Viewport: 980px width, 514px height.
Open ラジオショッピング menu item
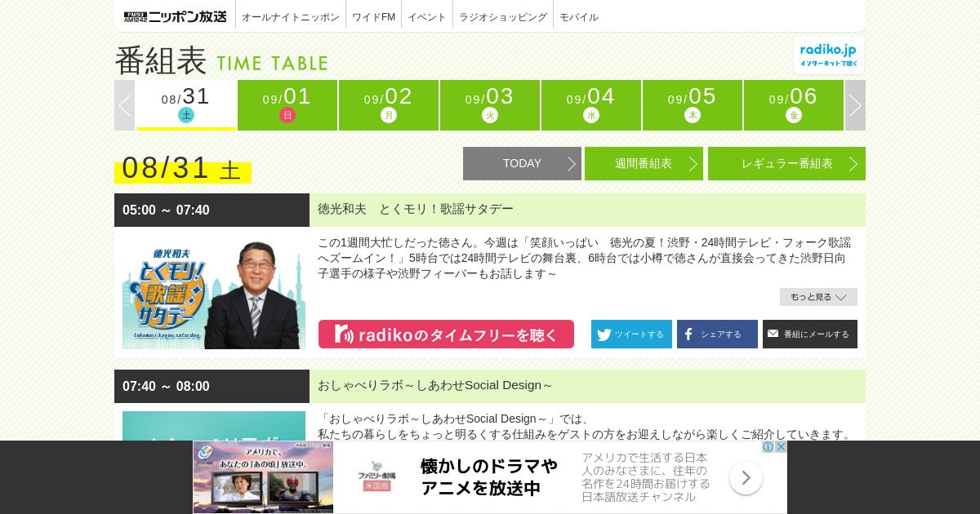pyautogui.click(x=503, y=16)
